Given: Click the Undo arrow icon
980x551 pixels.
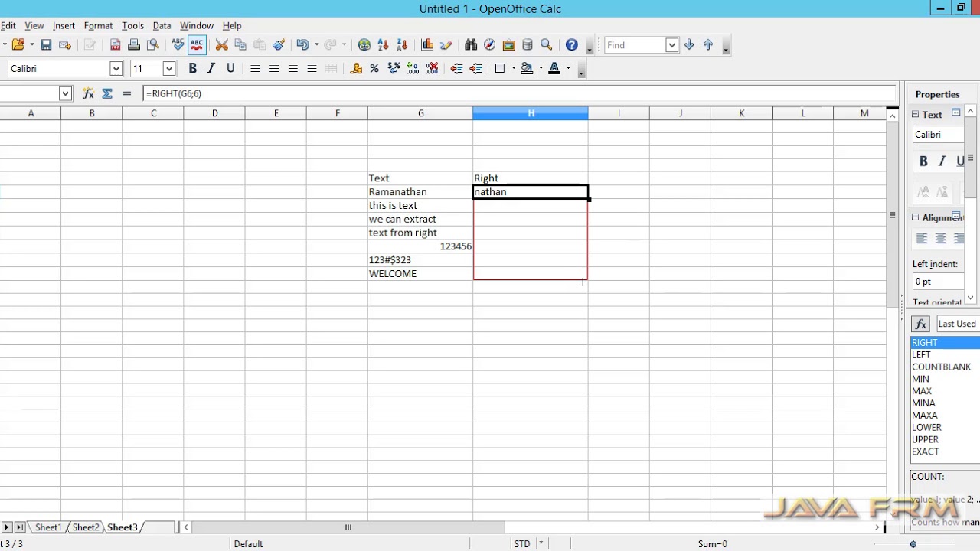Looking at the screenshot, I should [x=302, y=45].
